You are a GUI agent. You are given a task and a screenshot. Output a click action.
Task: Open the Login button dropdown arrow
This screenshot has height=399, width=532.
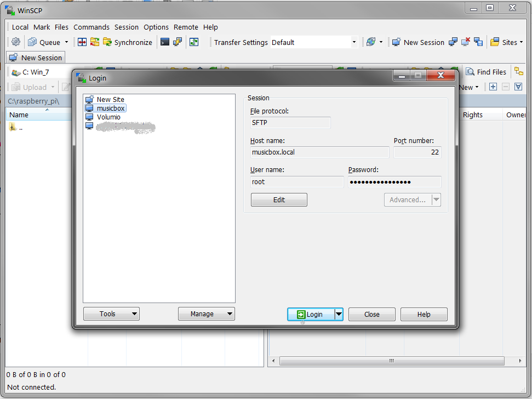[339, 314]
